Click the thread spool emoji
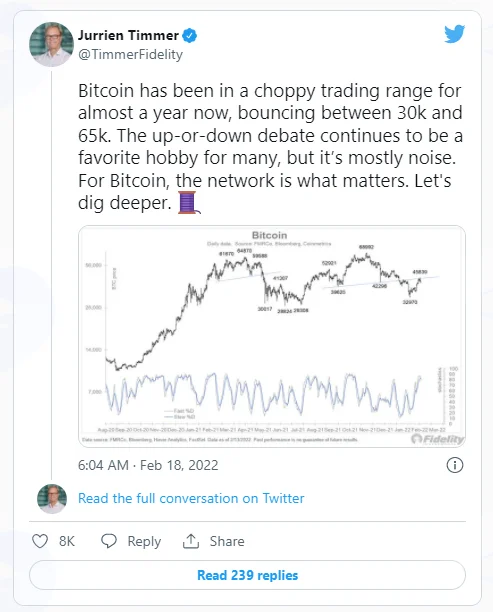This screenshot has height=612, width=493. click(x=189, y=203)
